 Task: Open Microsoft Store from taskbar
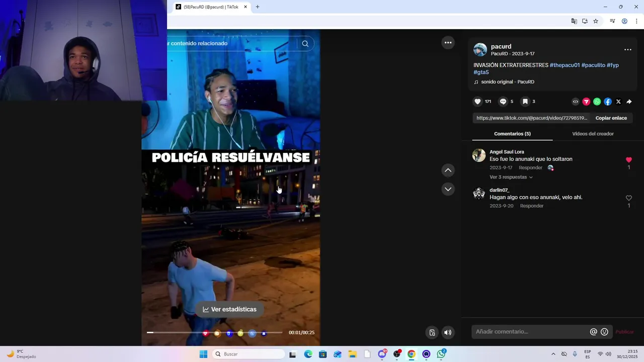(x=323, y=354)
